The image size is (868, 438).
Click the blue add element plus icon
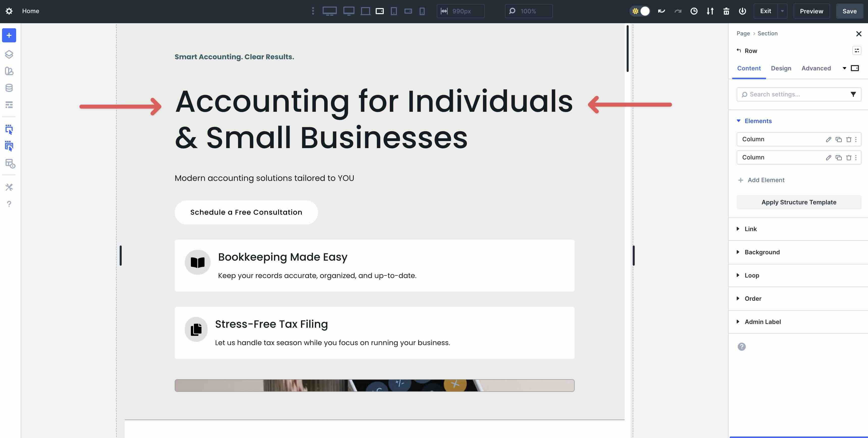9,35
